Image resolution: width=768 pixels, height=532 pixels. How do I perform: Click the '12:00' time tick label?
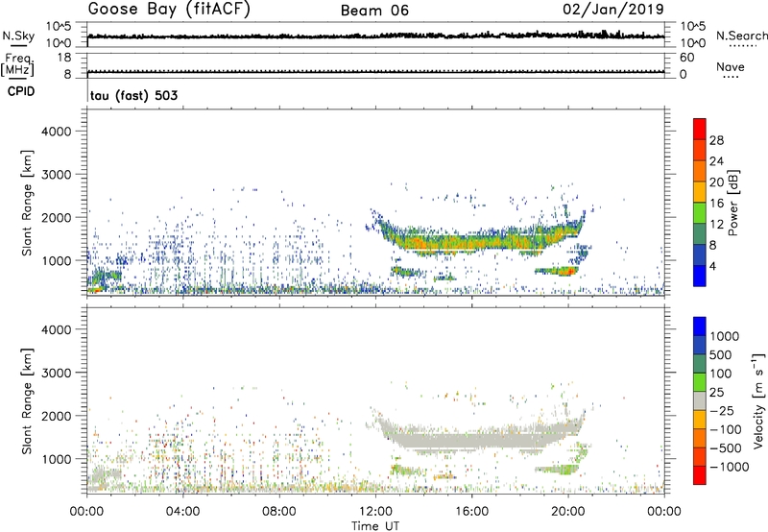click(x=375, y=512)
